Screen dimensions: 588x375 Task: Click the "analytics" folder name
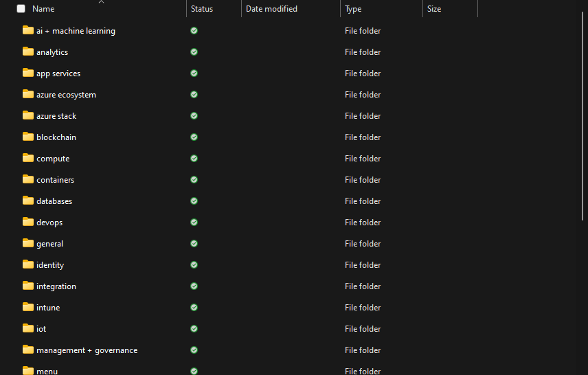point(52,52)
